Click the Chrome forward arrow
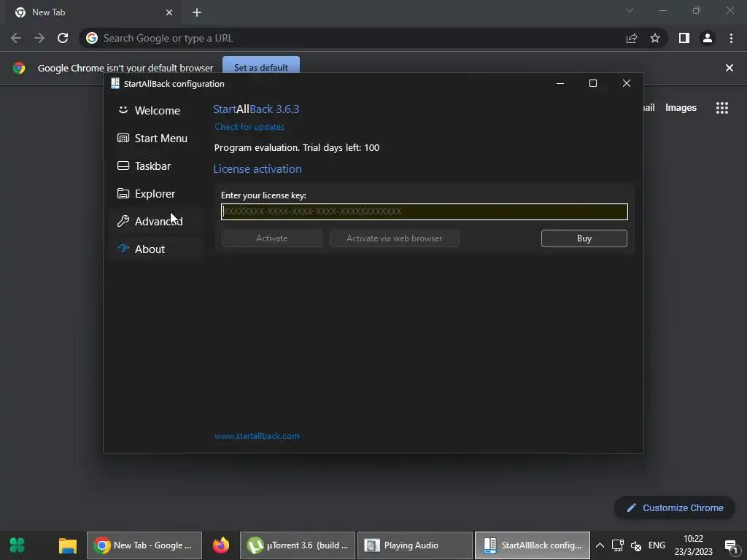Image resolution: width=747 pixels, height=560 pixels. pyautogui.click(x=39, y=38)
